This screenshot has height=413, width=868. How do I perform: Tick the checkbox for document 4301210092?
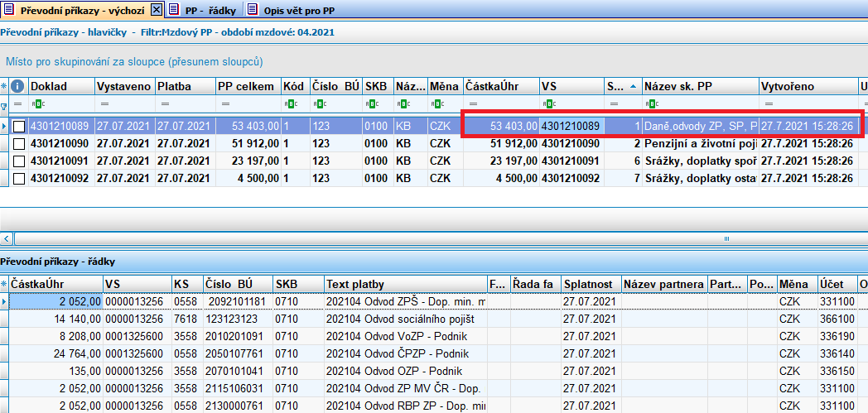click(19, 178)
